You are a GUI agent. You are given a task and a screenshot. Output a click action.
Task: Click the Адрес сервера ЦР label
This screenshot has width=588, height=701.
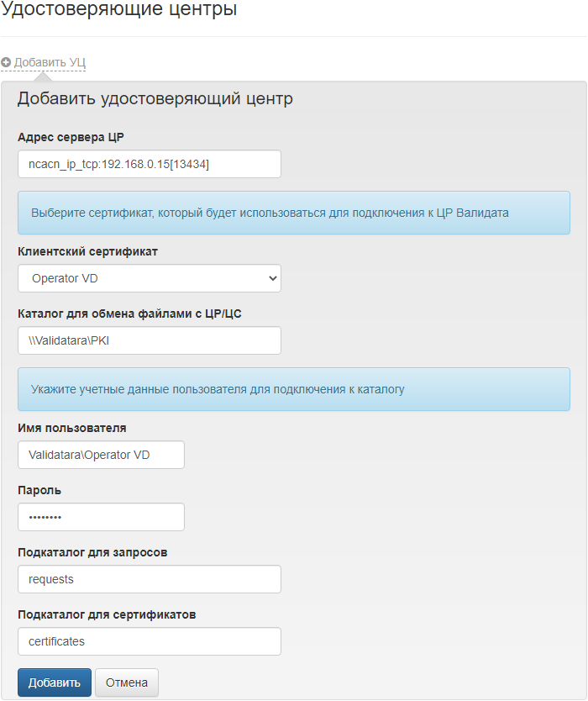pyautogui.click(x=71, y=137)
